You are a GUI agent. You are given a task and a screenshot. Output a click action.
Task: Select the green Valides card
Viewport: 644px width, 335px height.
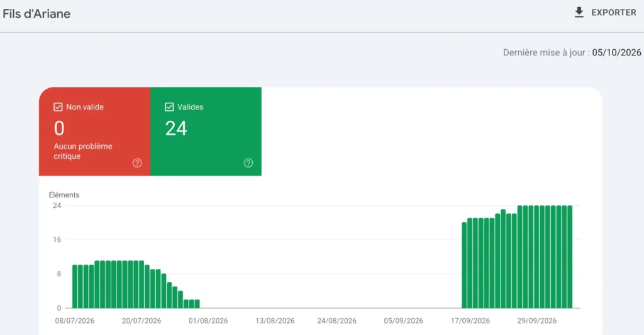coord(206,132)
